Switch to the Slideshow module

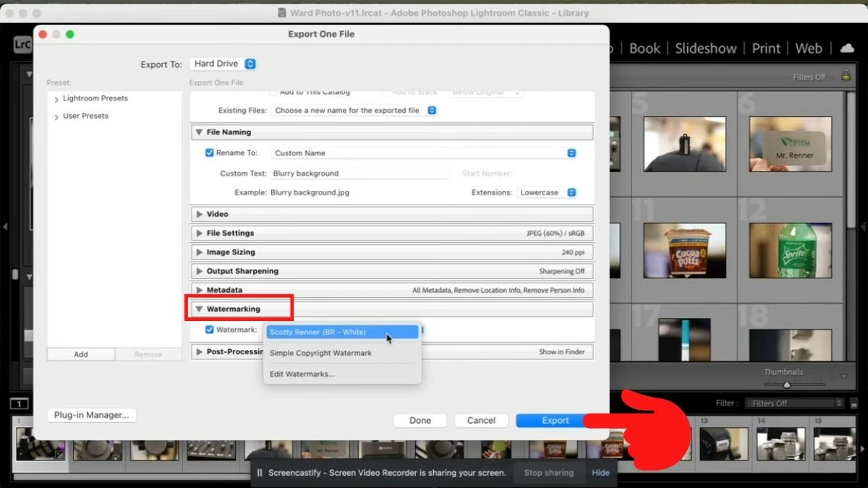[705, 48]
